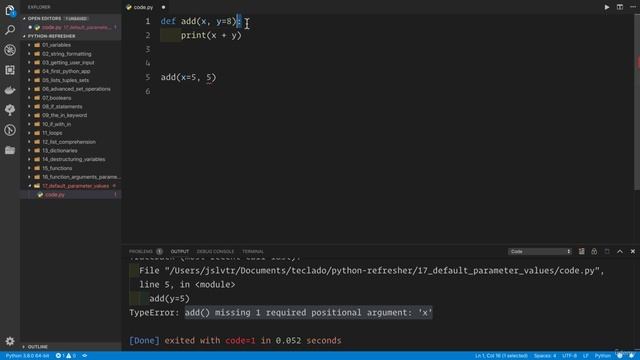The image size is (640, 360).
Task: Open the output channel dropdown showing Code
Action: 540,251
